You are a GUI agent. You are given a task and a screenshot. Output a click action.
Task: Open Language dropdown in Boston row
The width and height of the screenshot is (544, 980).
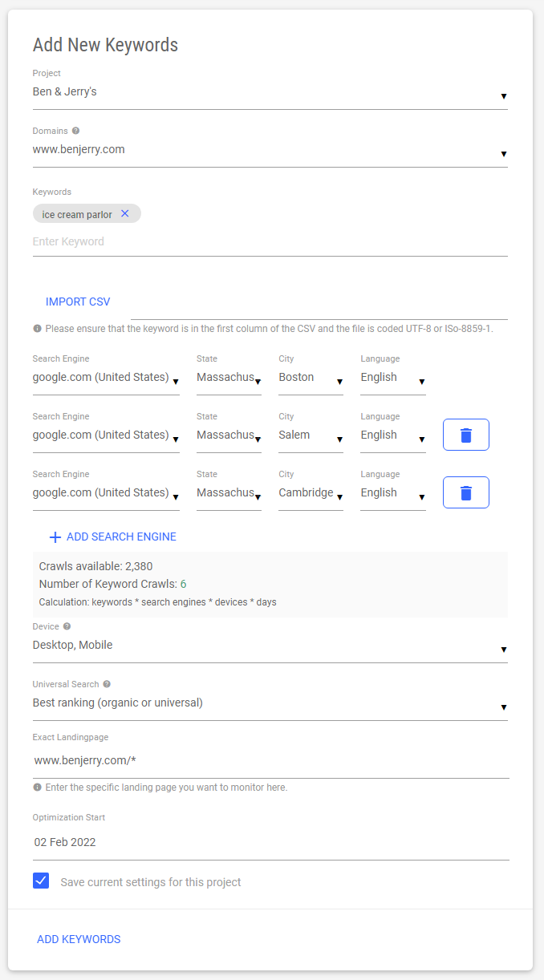392,379
